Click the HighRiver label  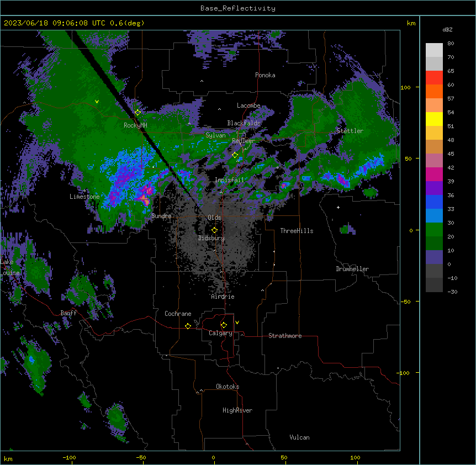click(237, 410)
